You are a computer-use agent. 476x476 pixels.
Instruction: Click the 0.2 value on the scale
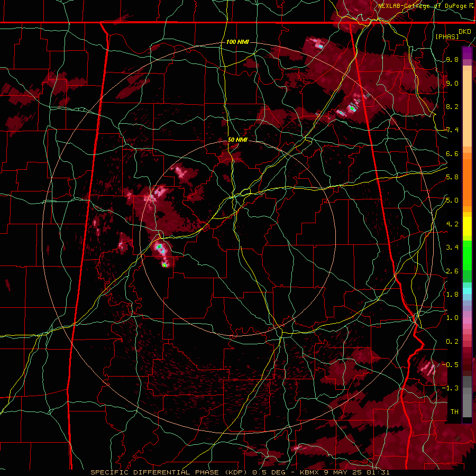(x=452, y=342)
